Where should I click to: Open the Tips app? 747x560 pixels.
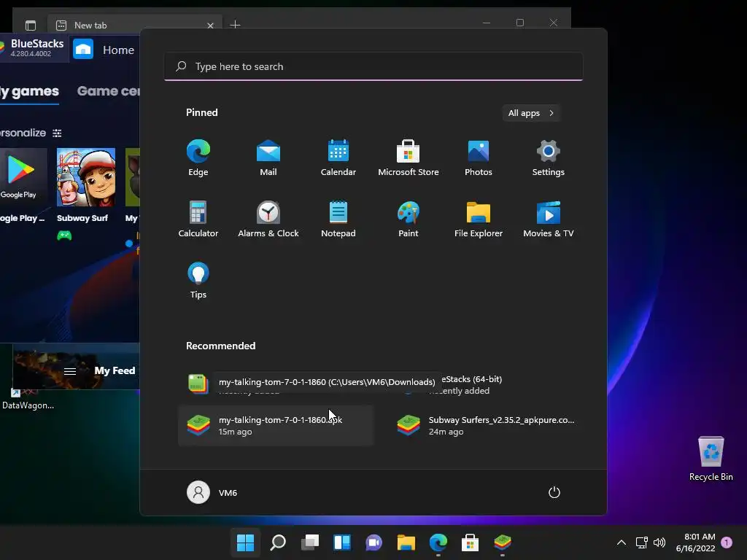[198, 281]
